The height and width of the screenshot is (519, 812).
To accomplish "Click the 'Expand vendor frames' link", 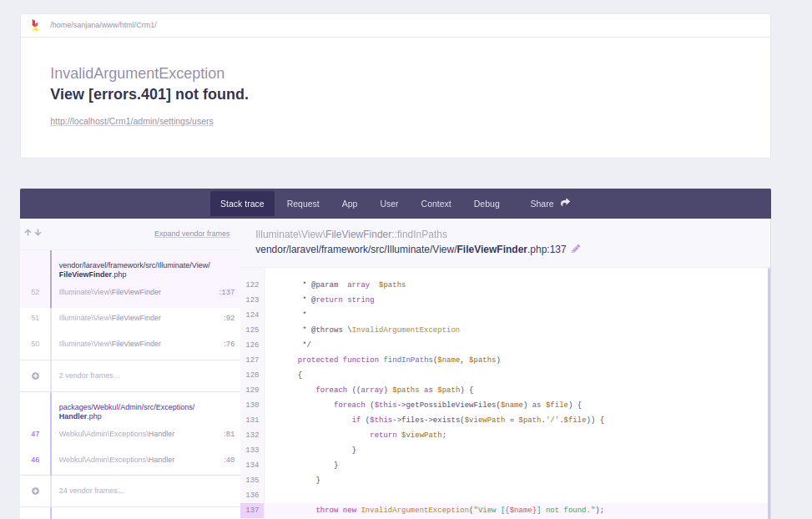I will tap(192, 234).
